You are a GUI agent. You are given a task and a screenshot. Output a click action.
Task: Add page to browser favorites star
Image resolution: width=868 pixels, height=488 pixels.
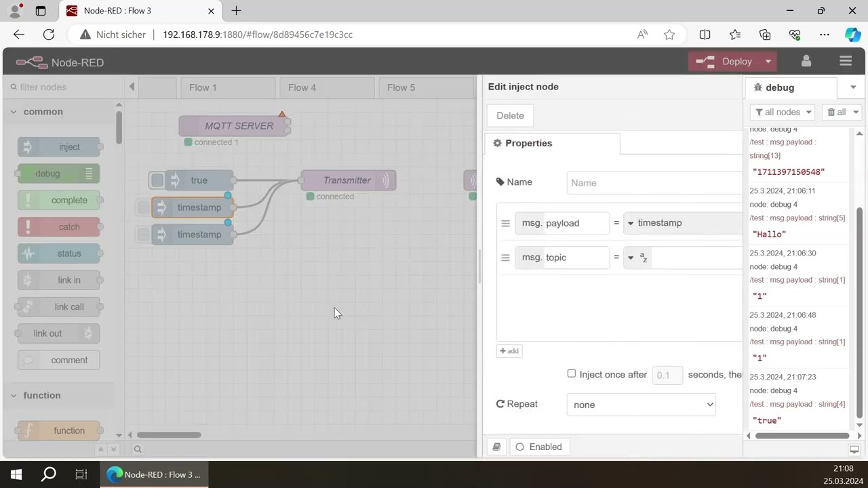tap(669, 35)
